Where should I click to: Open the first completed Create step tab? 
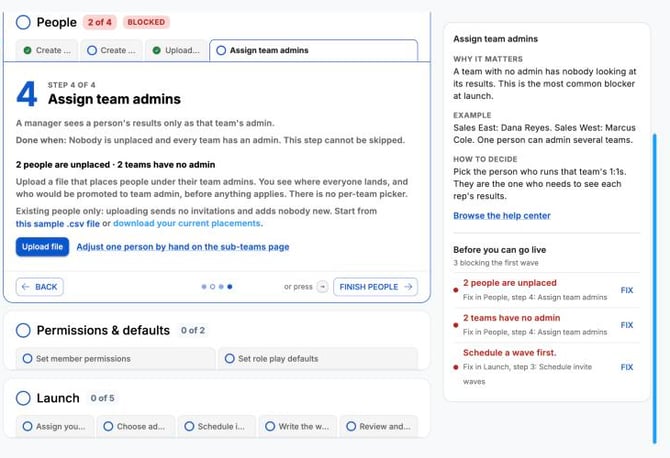[47, 50]
